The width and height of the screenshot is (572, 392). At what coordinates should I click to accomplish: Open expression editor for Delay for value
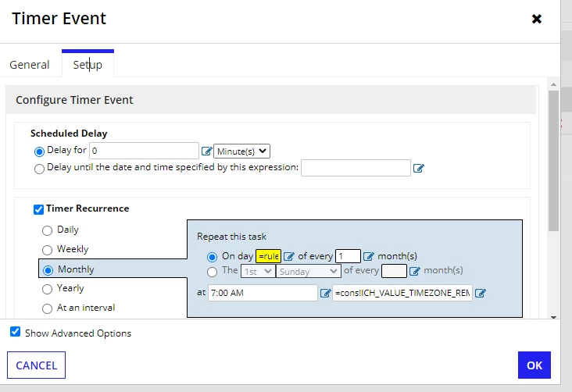pyautogui.click(x=206, y=151)
